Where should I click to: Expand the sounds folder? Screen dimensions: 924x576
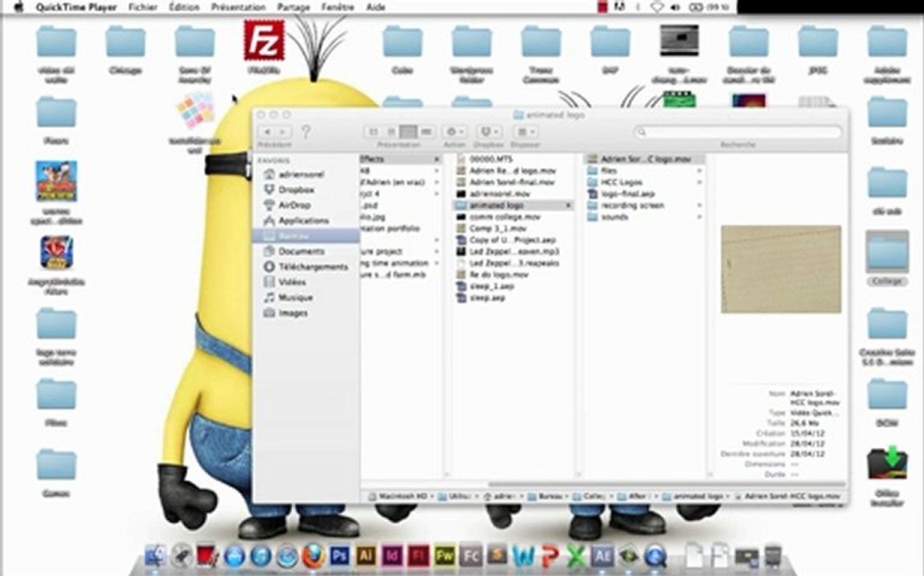pyautogui.click(x=699, y=217)
